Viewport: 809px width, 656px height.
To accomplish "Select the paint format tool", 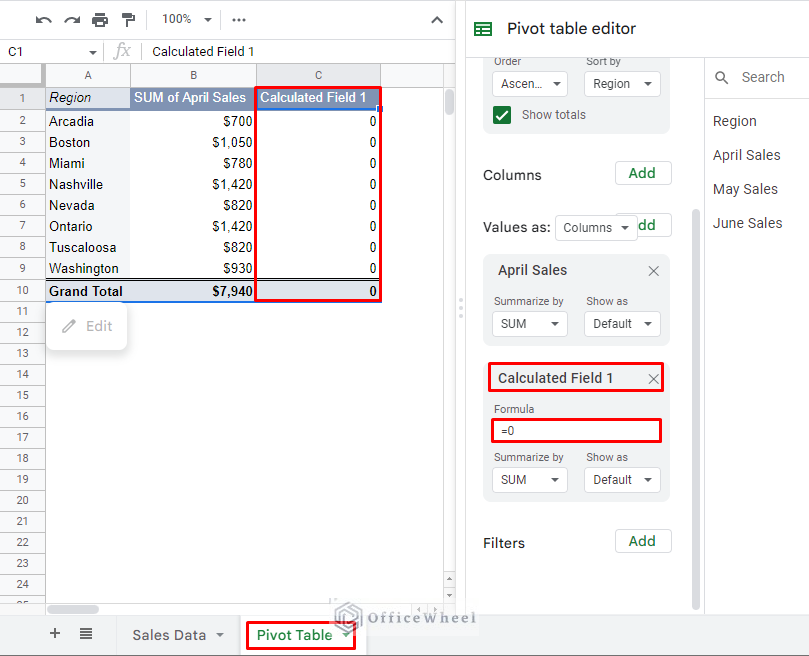I will [128, 20].
